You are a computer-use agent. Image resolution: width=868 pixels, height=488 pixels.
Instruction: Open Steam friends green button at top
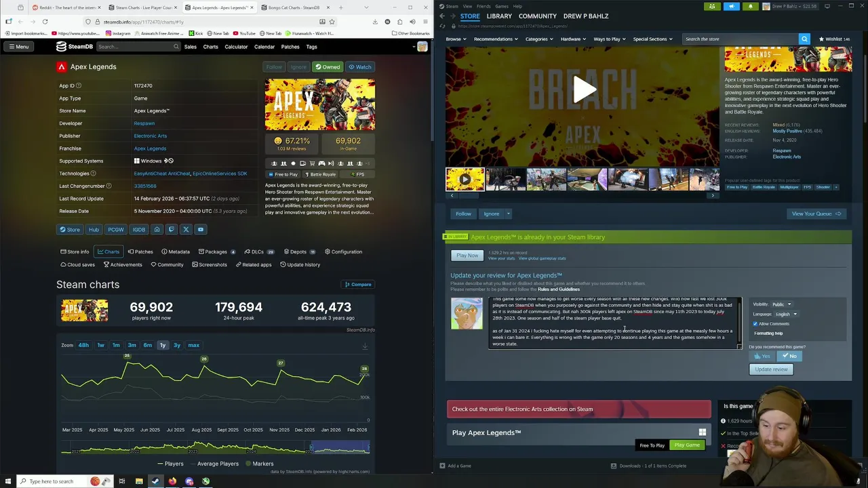click(712, 6)
